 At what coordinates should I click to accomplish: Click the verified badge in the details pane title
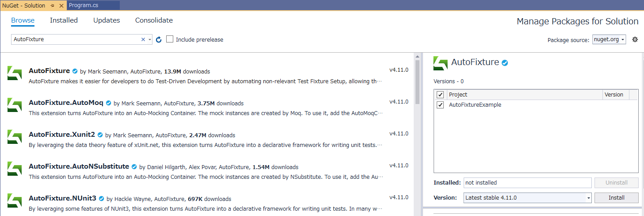505,63
